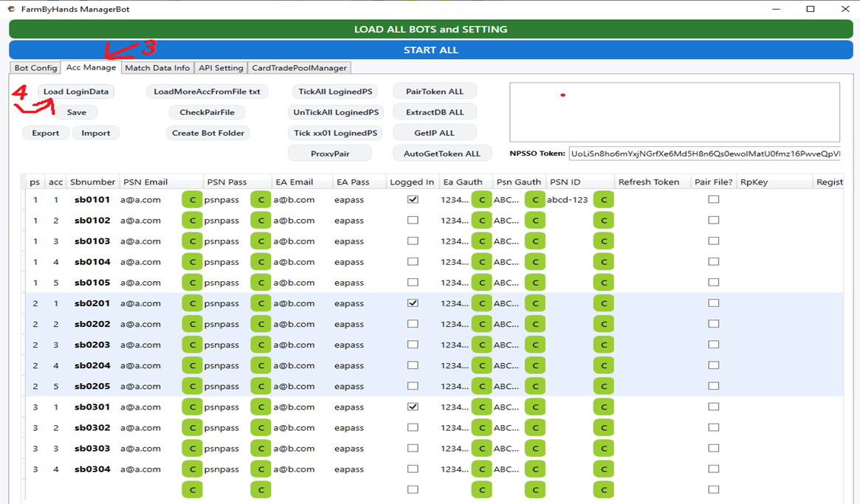860x504 pixels.
Task: Click LoadMoreAccFromFile txt button
Action: click(x=207, y=92)
